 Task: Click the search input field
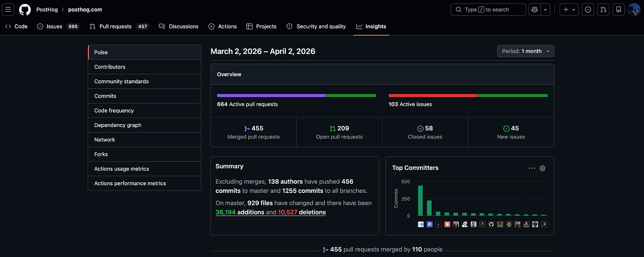coord(488,9)
